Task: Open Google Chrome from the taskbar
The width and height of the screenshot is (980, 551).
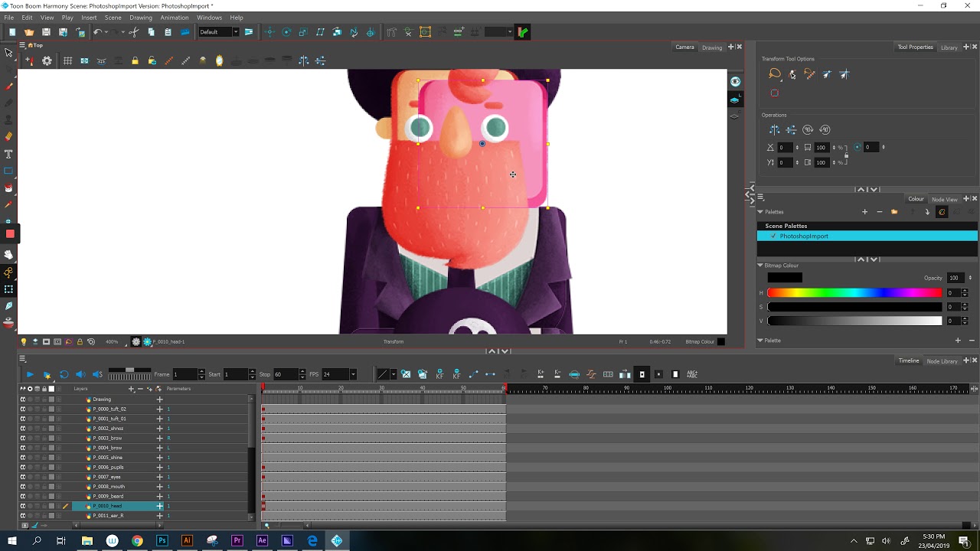Action: tap(137, 540)
